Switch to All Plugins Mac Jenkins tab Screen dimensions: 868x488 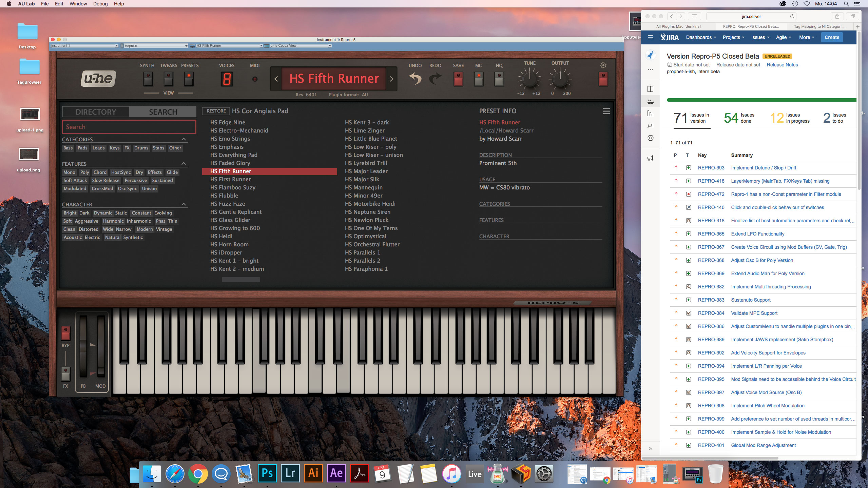pos(678,26)
